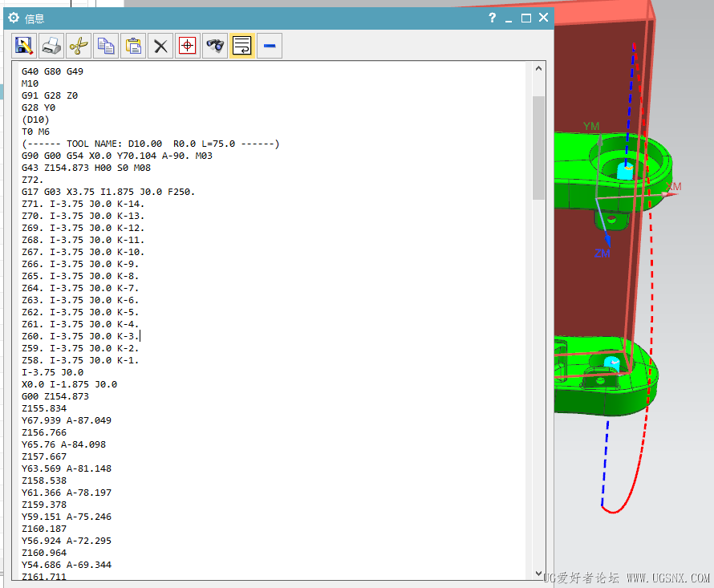Open Find using the binoculars icon

215,46
